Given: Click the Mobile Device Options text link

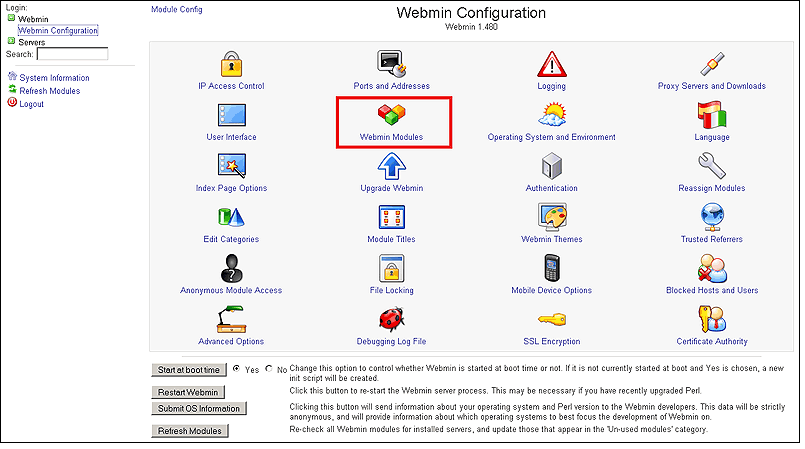Looking at the screenshot, I should tap(552, 290).
